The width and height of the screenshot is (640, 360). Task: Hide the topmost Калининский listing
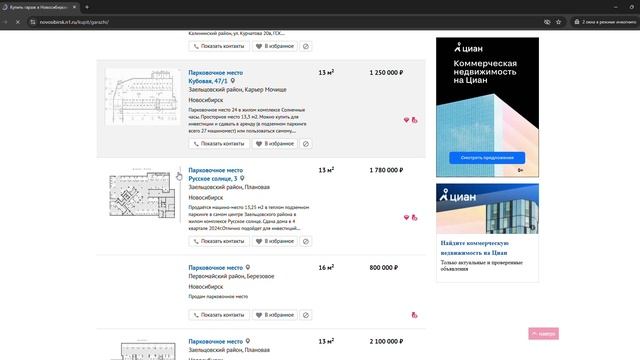click(x=306, y=46)
